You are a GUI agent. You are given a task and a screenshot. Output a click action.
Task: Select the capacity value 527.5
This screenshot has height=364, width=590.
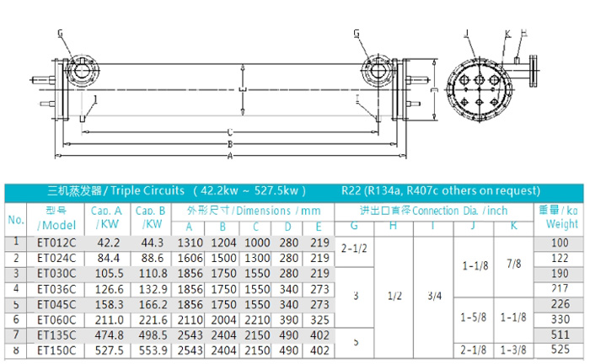(109, 351)
